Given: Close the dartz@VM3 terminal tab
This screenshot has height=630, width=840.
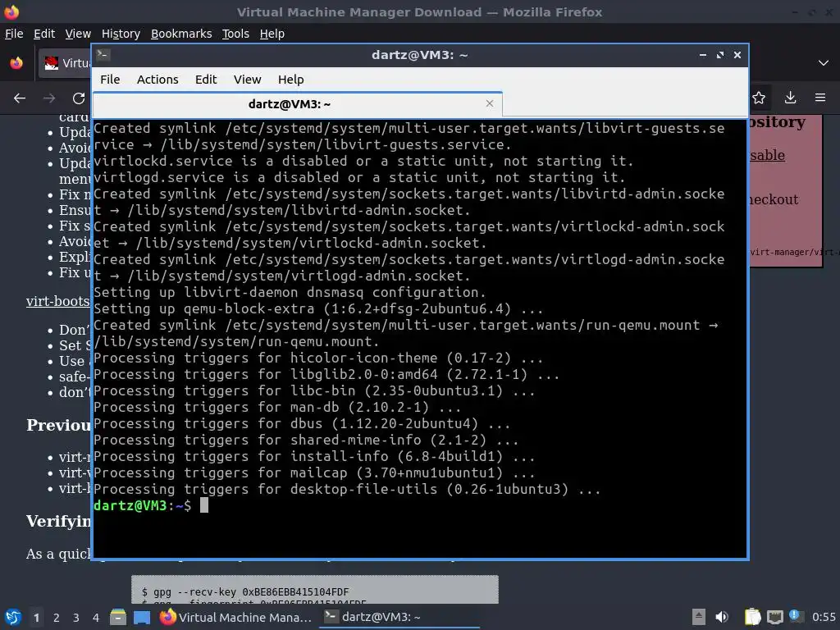Looking at the screenshot, I should coord(489,103).
